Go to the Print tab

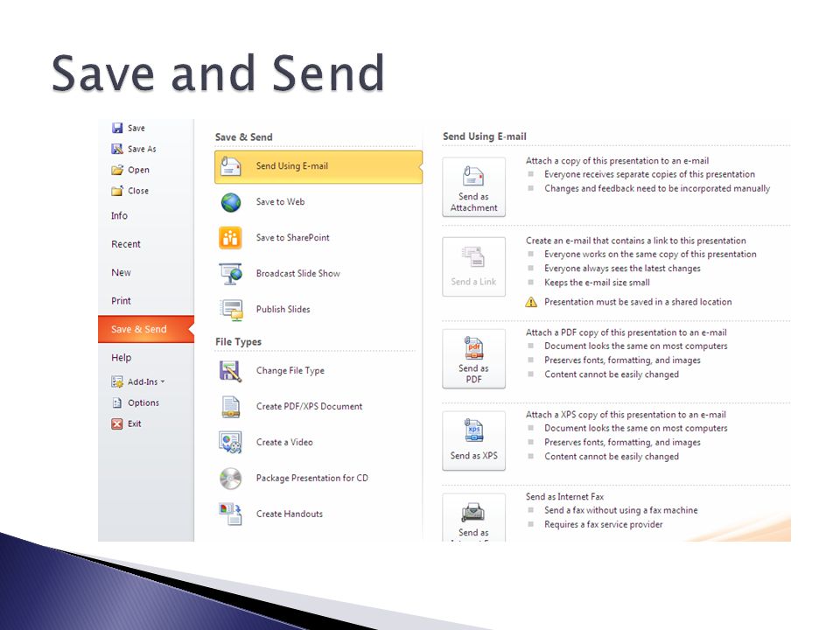click(x=121, y=301)
